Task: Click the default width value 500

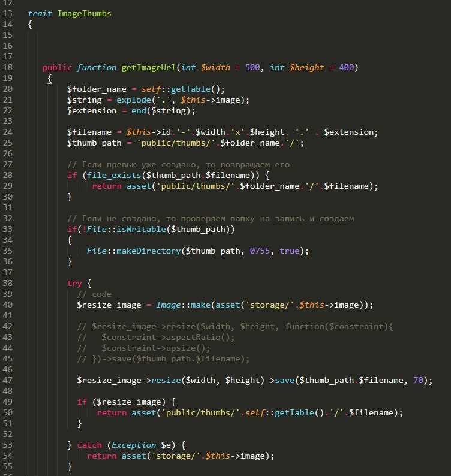Action: pyautogui.click(x=252, y=67)
